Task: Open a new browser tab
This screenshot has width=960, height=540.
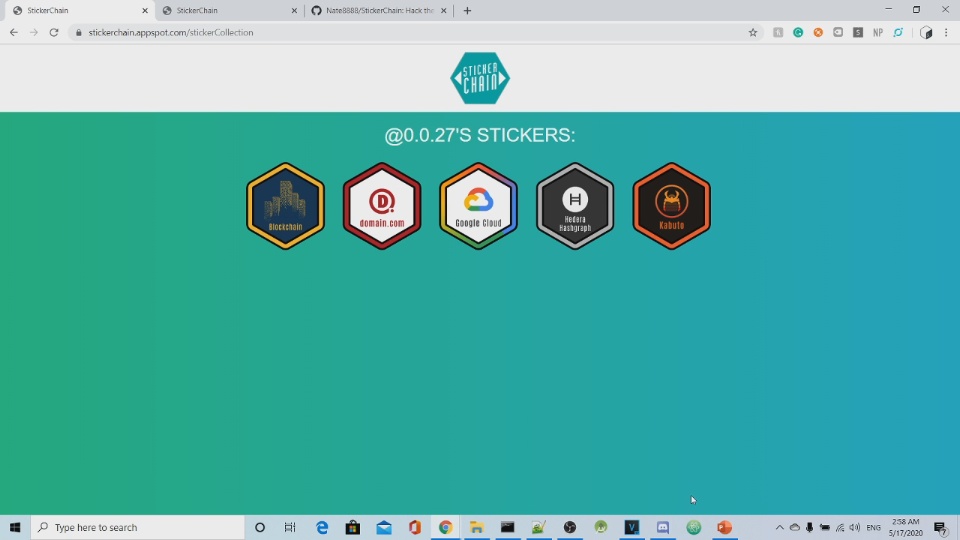Action: [x=467, y=10]
